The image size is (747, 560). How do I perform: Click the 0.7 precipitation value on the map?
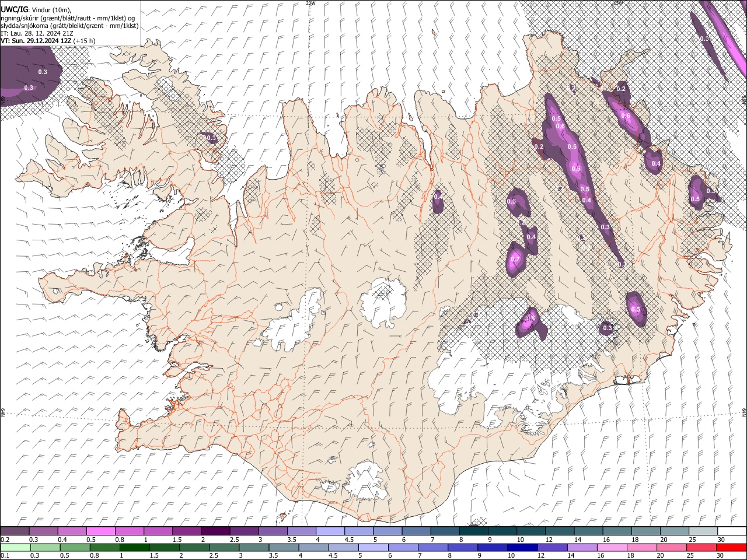[515, 260]
